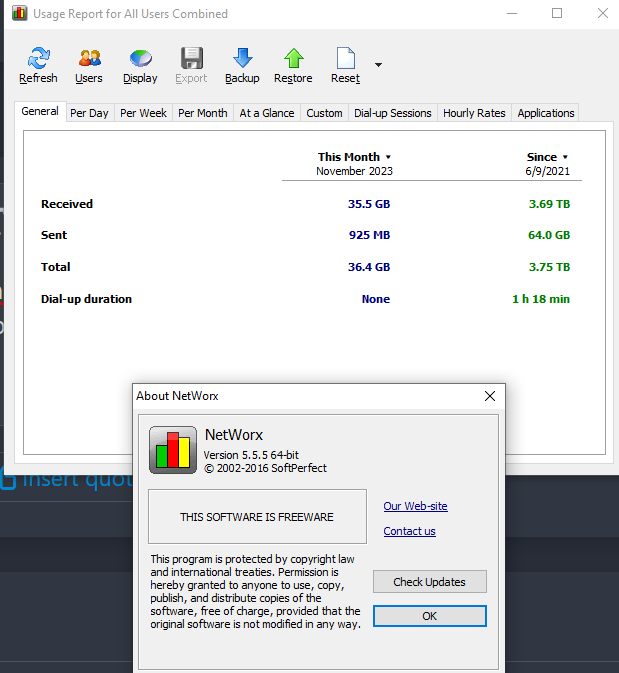Click the Backup blue arrow icon
619x673 pixels.
pyautogui.click(x=243, y=58)
